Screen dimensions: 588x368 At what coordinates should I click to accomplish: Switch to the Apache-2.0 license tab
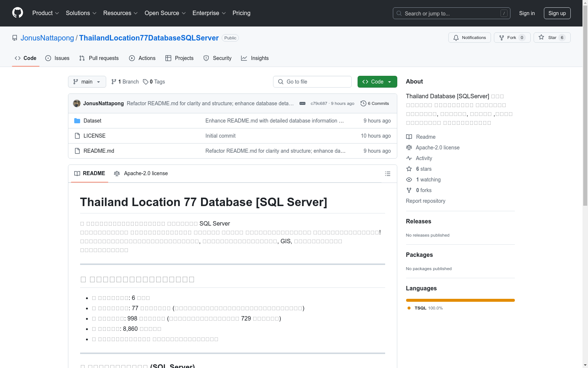tap(141, 173)
